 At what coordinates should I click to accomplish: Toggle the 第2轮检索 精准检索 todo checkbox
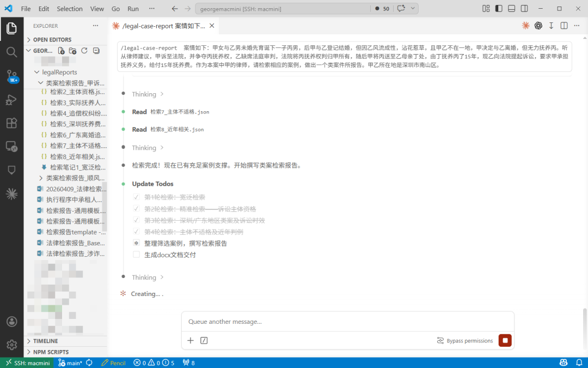pyautogui.click(x=137, y=209)
